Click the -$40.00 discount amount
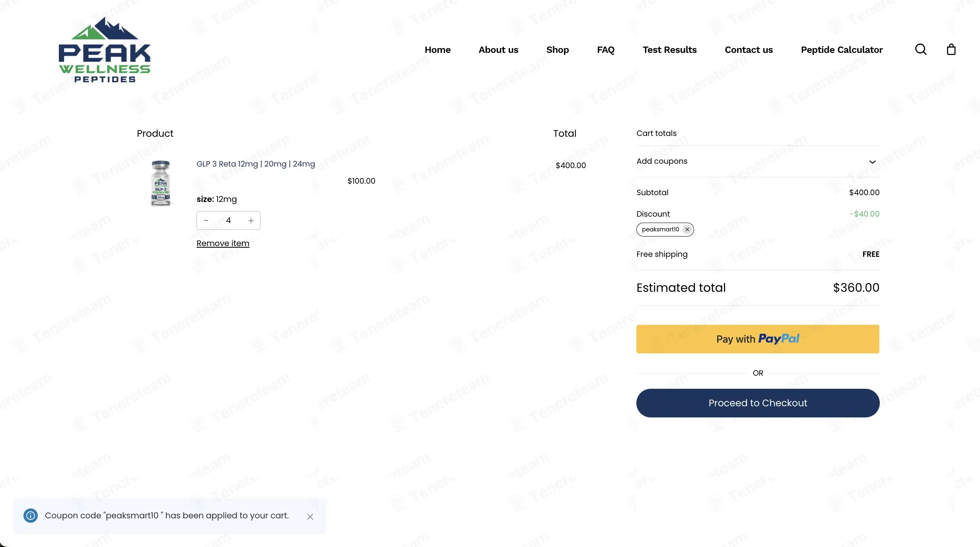This screenshot has width=980, height=547. click(x=864, y=214)
